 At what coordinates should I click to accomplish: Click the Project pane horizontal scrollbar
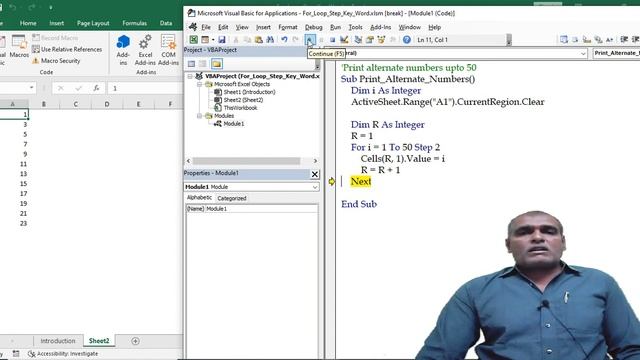point(247,161)
